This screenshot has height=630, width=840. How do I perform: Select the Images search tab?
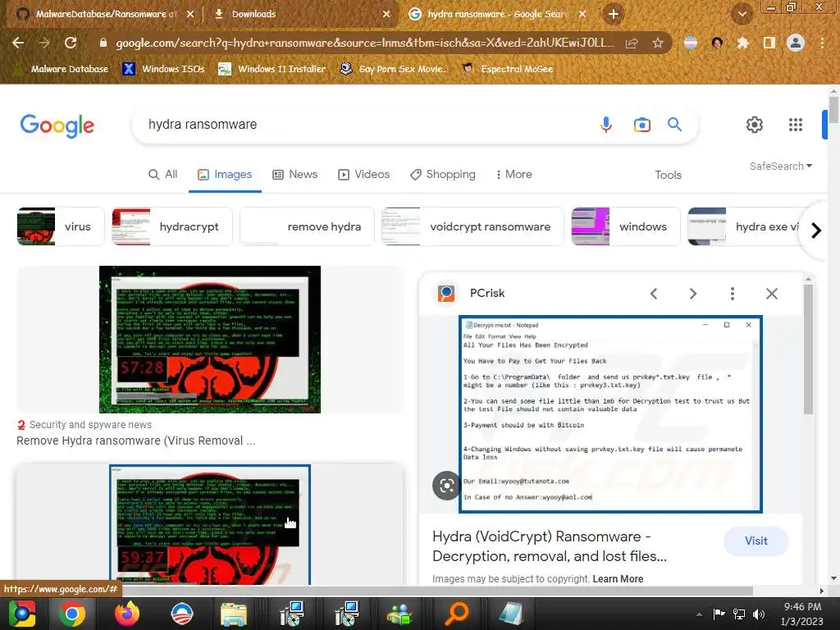(x=225, y=175)
